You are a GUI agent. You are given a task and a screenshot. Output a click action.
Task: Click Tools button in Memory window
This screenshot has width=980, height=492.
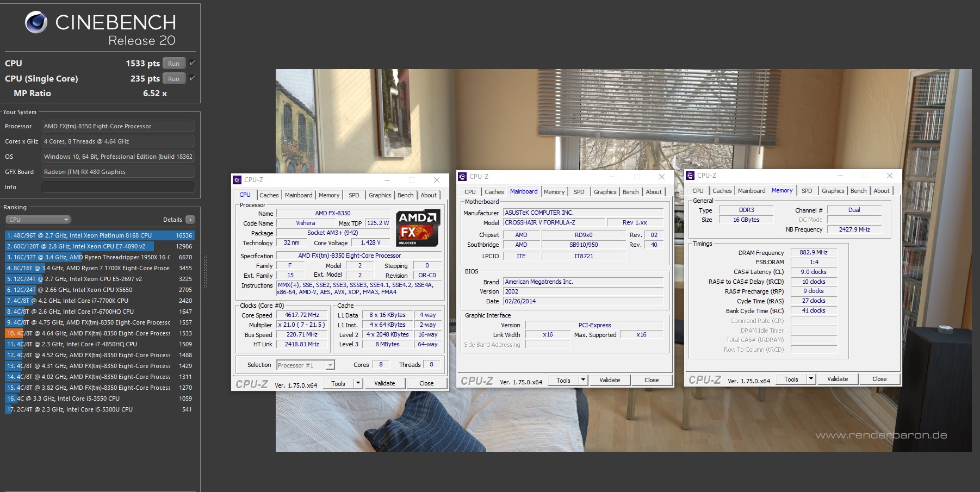tap(791, 379)
